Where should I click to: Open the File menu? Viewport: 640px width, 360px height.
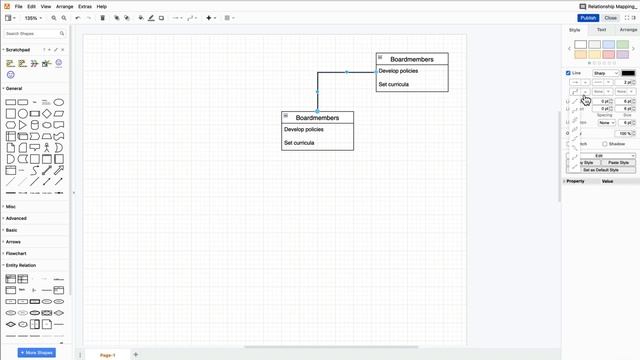pos(18,7)
